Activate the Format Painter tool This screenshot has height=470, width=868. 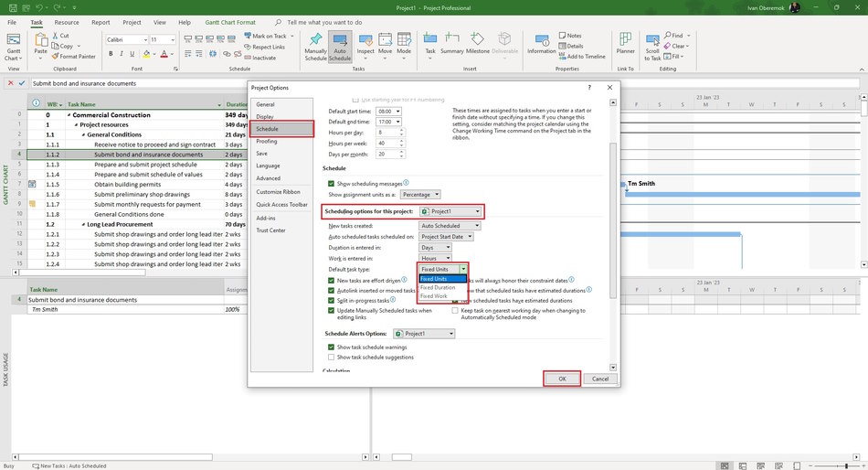[x=74, y=57]
